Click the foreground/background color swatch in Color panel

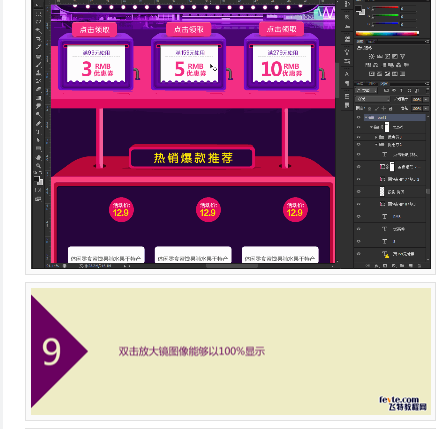click(360, 10)
